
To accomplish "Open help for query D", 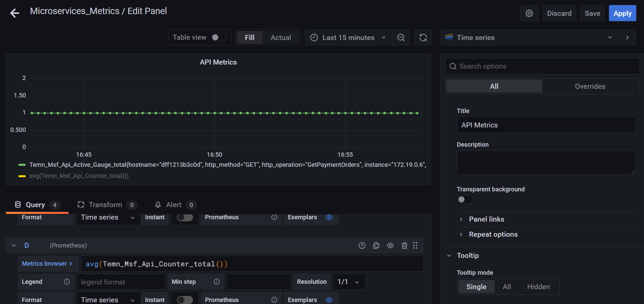I will [362, 245].
